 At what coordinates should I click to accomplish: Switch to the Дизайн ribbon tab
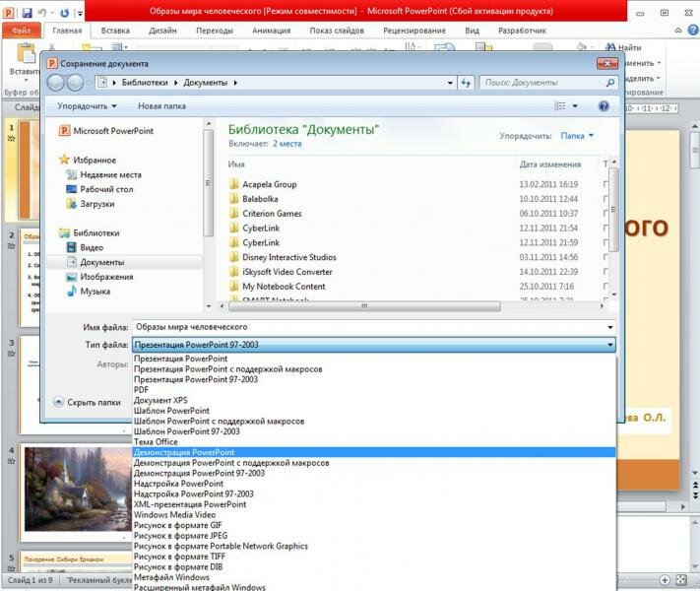162,31
